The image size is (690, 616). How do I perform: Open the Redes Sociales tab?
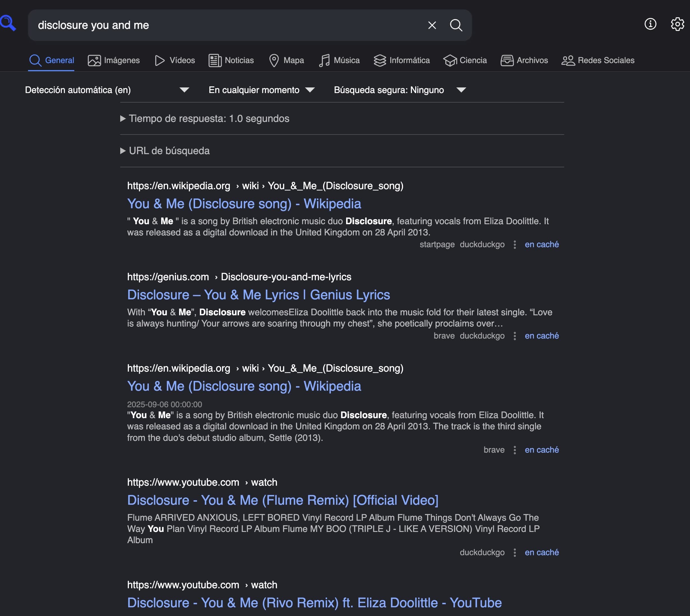[x=598, y=60]
